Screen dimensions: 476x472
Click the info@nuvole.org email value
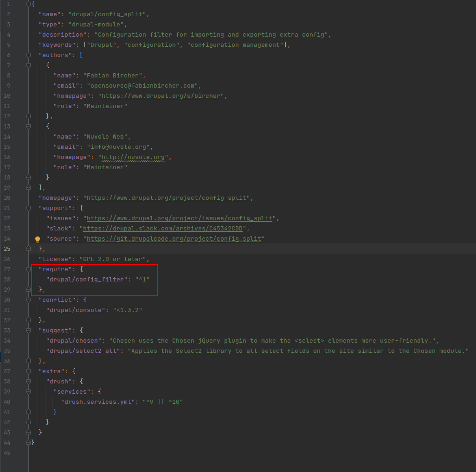pyautogui.click(x=118, y=147)
